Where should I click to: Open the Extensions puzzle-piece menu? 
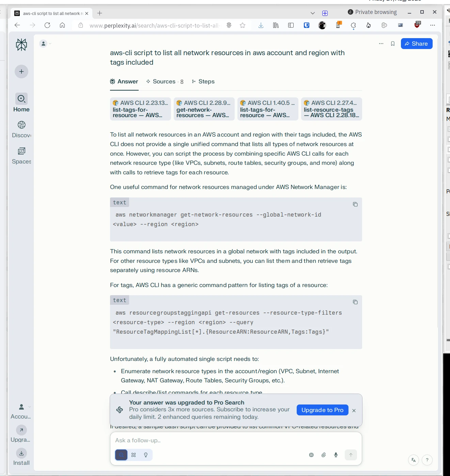pos(353,26)
